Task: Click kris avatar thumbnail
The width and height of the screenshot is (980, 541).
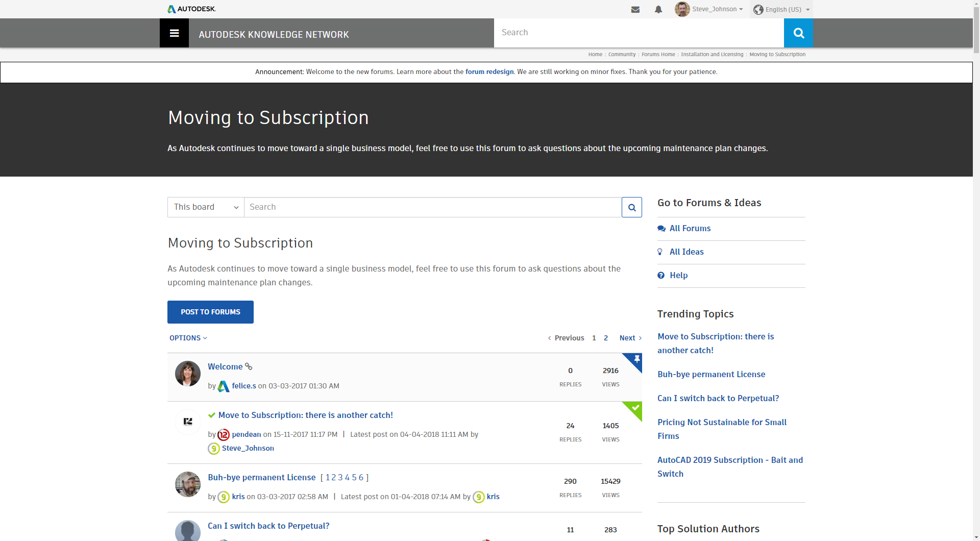Action: pos(188,484)
